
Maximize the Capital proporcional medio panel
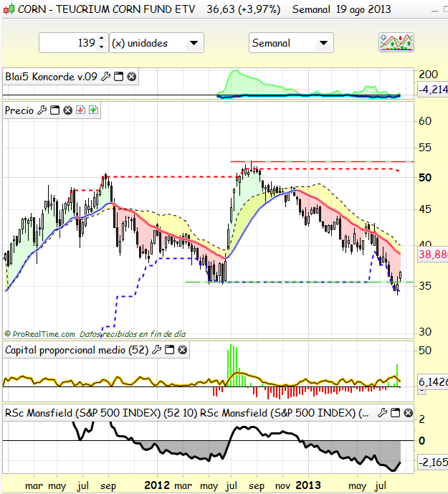169,350
